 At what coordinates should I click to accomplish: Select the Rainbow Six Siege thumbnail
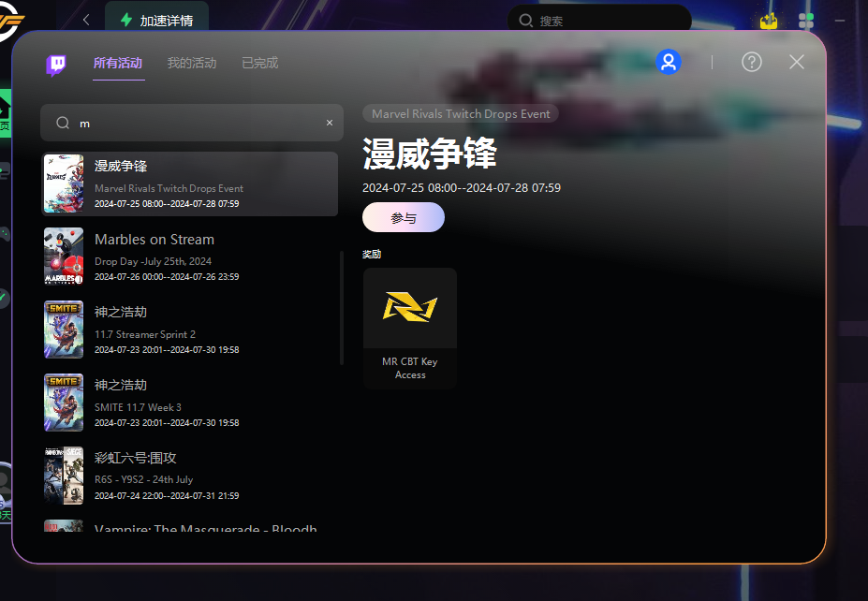coord(64,476)
